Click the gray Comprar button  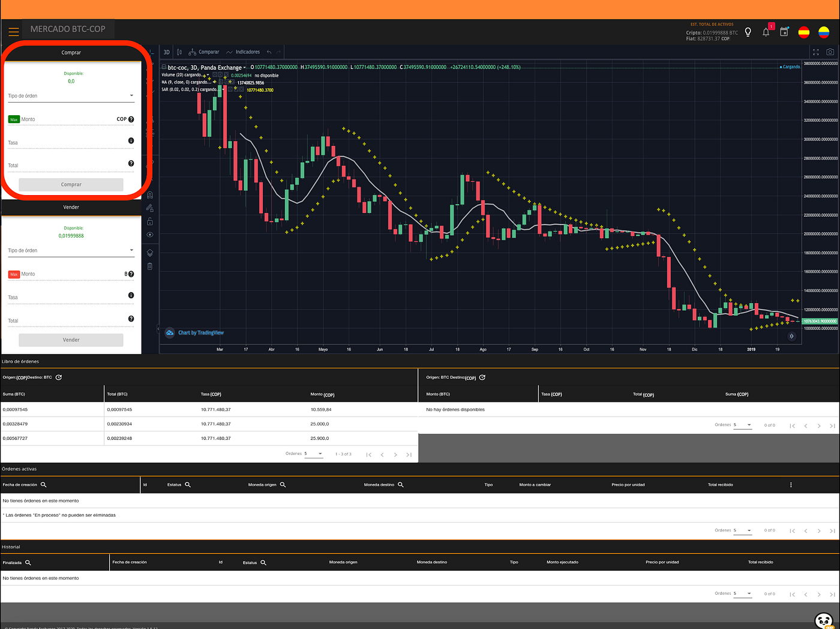[x=71, y=185]
